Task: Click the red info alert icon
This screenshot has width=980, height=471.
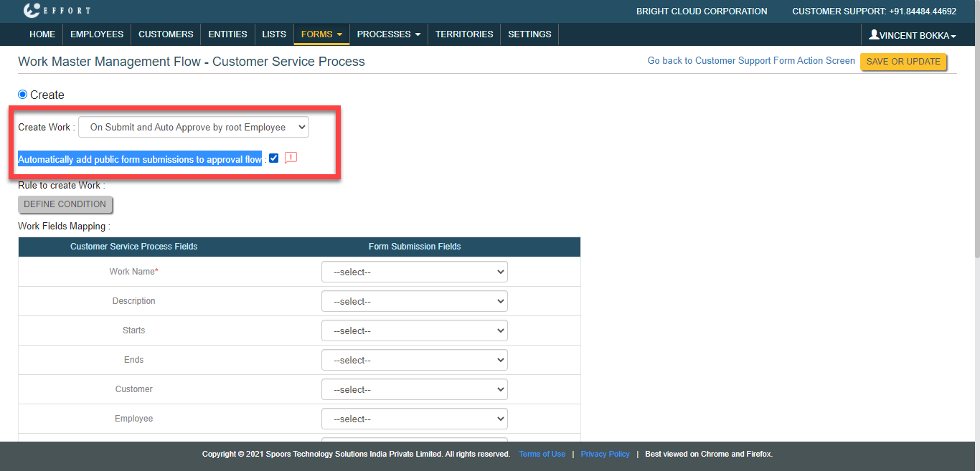Action: coord(291,158)
